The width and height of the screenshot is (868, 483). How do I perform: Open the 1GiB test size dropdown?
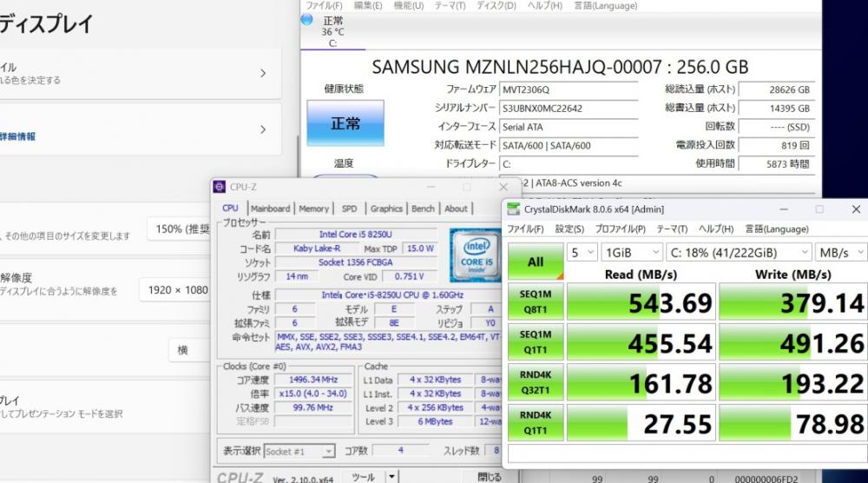tap(632, 253)
